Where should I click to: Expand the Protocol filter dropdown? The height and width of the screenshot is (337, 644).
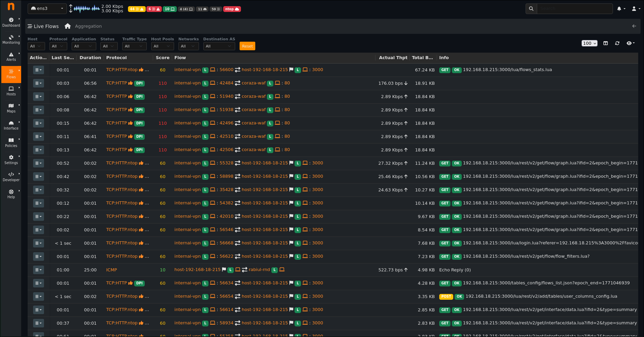pos(58,46)
